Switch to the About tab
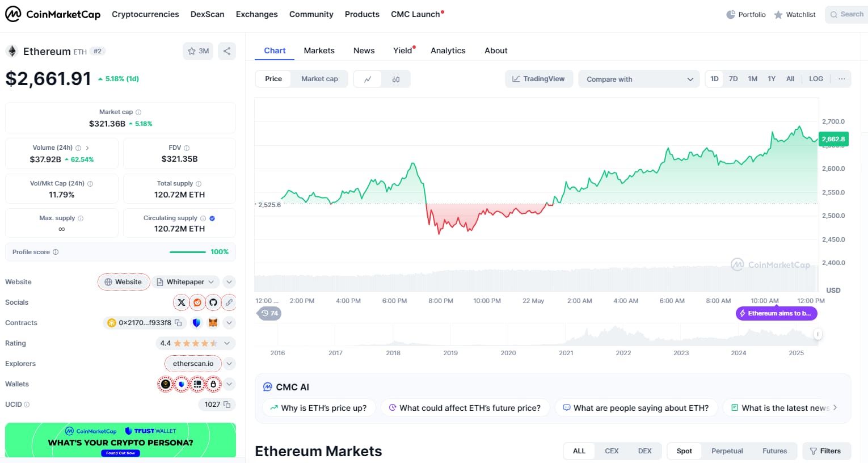This screenshot has height=463, width=868. (496, 50)
